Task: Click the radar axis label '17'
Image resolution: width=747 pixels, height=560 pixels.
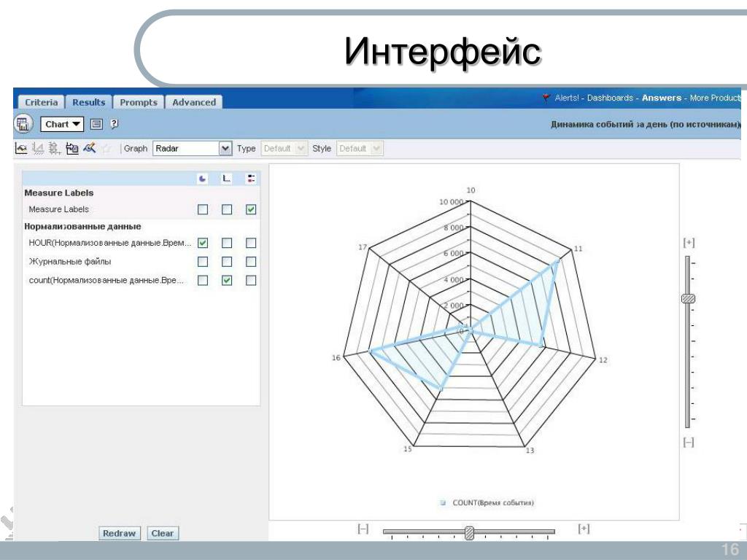Action: point(363,246)
